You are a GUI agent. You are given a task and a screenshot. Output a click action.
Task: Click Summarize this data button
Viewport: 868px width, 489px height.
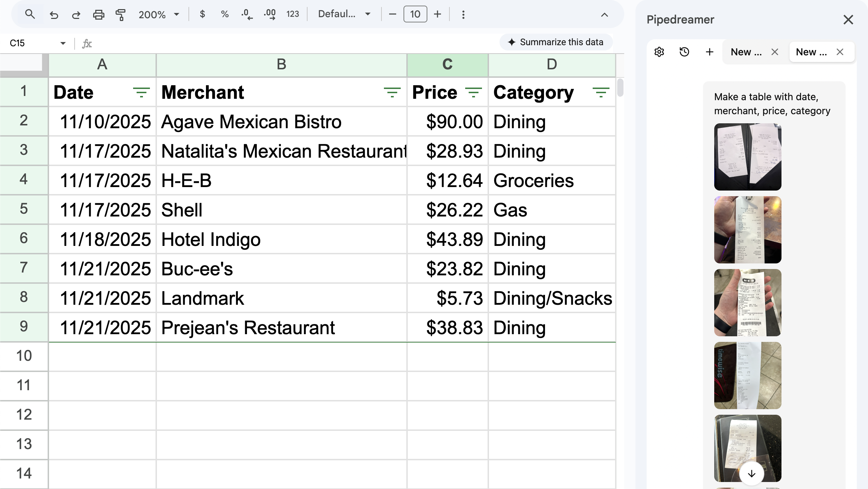click(556, 42)
